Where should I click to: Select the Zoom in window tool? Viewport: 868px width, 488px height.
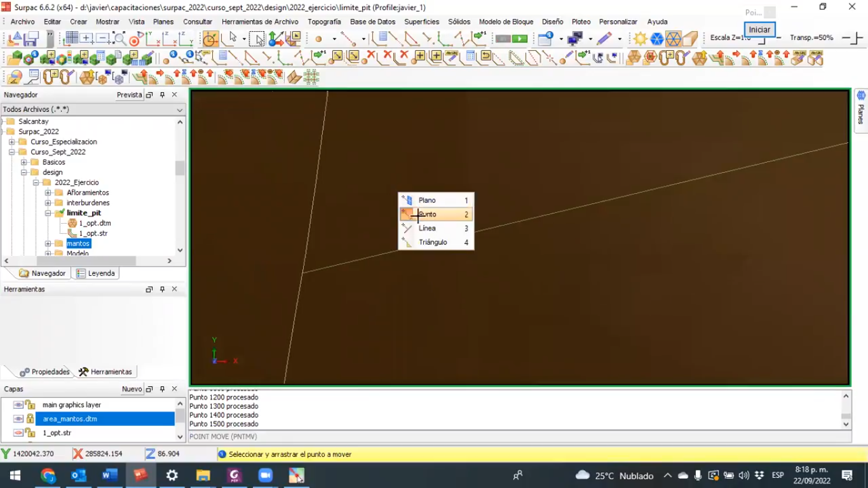coord(87,39)
